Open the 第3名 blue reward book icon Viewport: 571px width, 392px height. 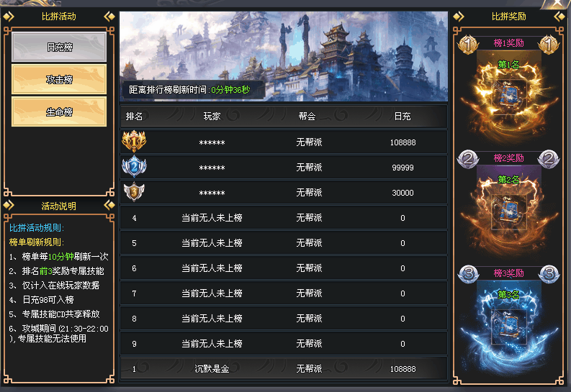tap(509, 327)
